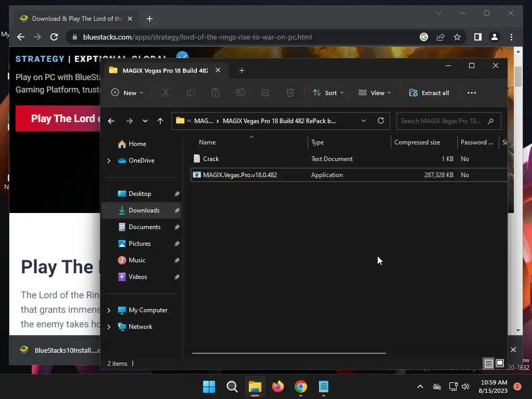Click the Chrome share page icon
This screenshot has height=399, width=532.
tap(441, 37)
